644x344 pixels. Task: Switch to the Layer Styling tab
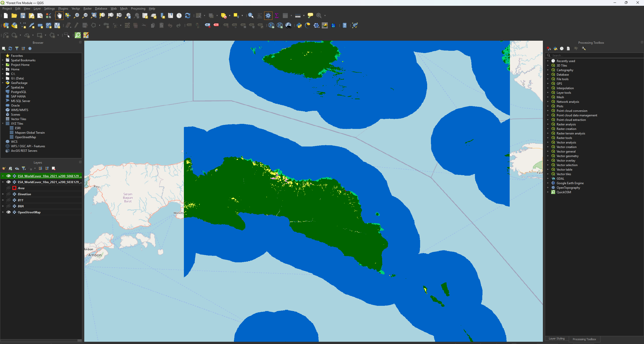click(556, 339)
